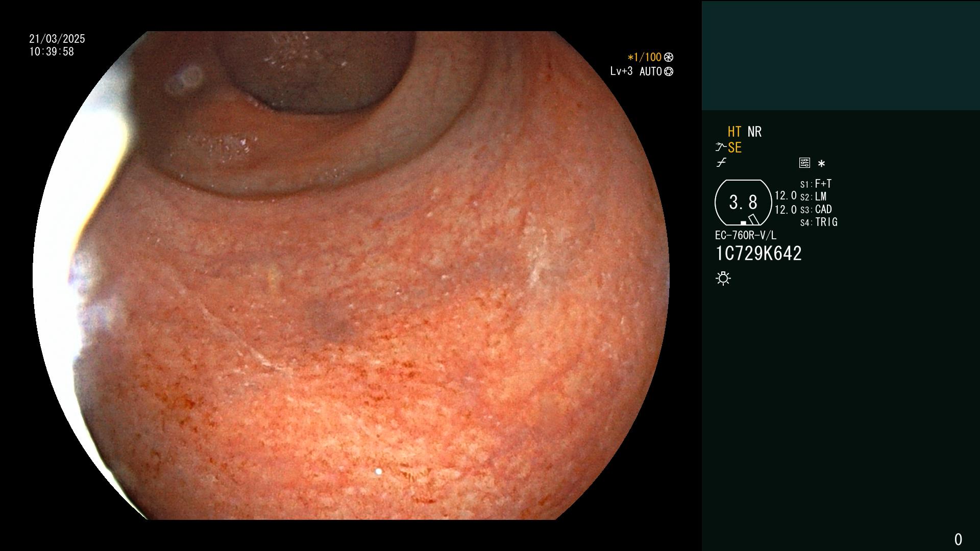Click the scope tip shape indicator showing 3.8

[743, 203]
